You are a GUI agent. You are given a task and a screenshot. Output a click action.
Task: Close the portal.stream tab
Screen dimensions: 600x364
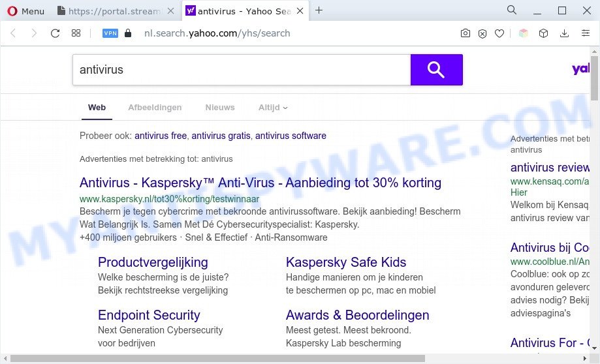pos(170,11)
